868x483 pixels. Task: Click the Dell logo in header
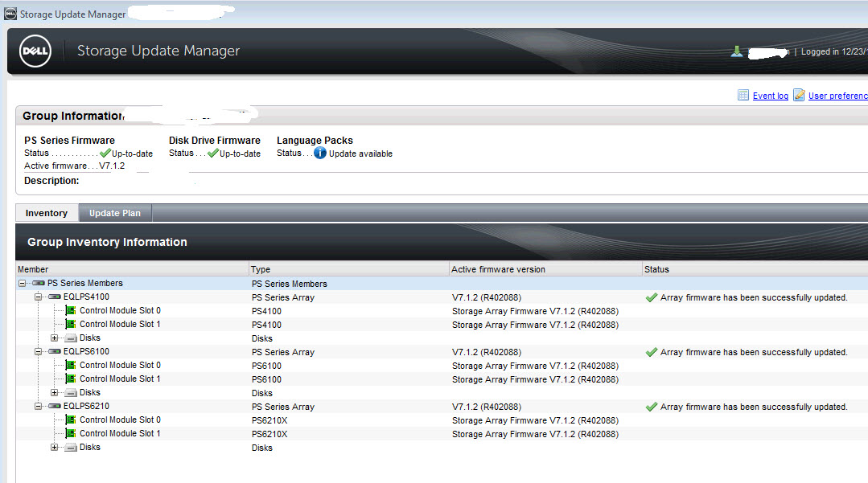35,51
